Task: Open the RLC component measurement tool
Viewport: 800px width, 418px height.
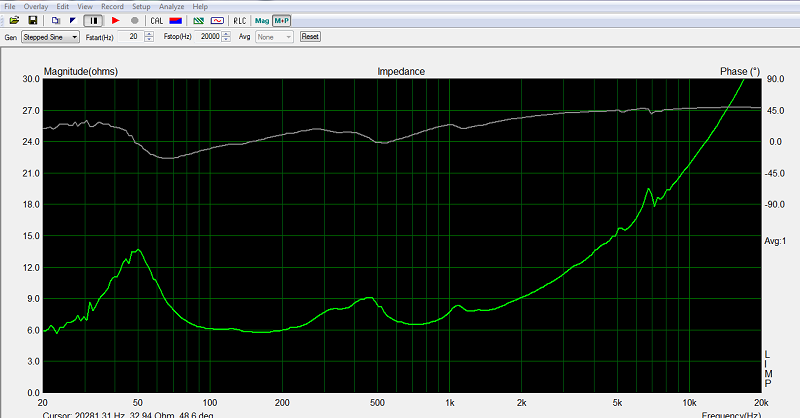Action: tap(240, 20)
